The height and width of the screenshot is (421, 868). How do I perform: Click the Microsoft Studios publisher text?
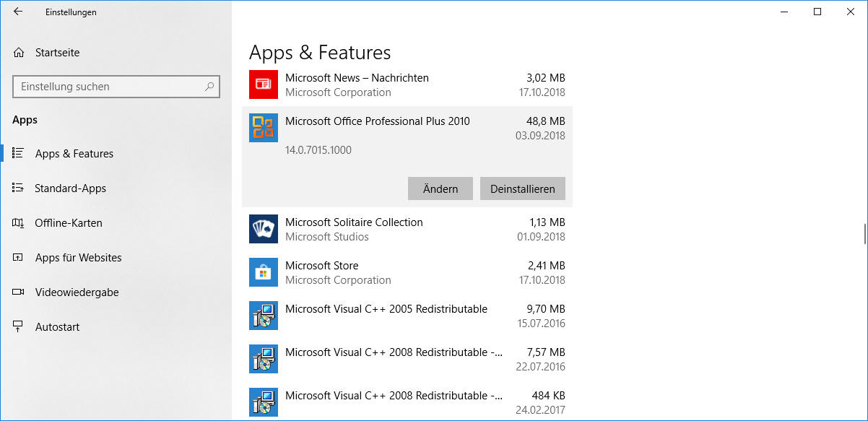pyautogui.click(x=327, y=237)
